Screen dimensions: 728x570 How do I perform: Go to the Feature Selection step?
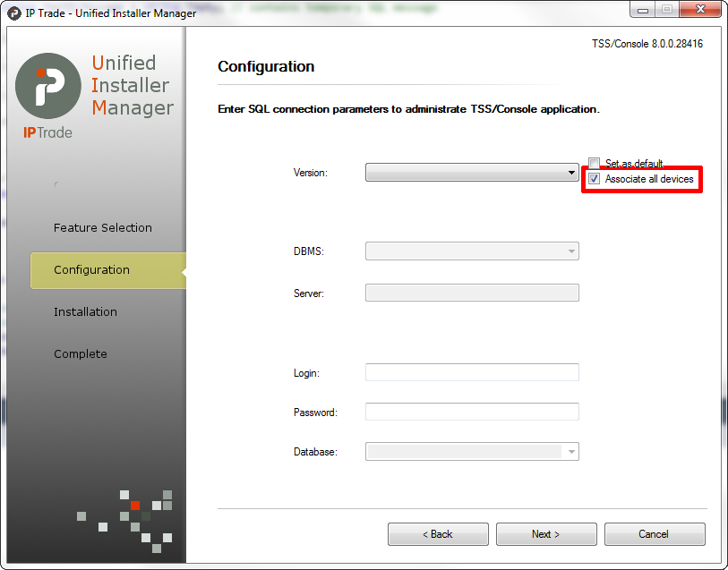point(103,227)
